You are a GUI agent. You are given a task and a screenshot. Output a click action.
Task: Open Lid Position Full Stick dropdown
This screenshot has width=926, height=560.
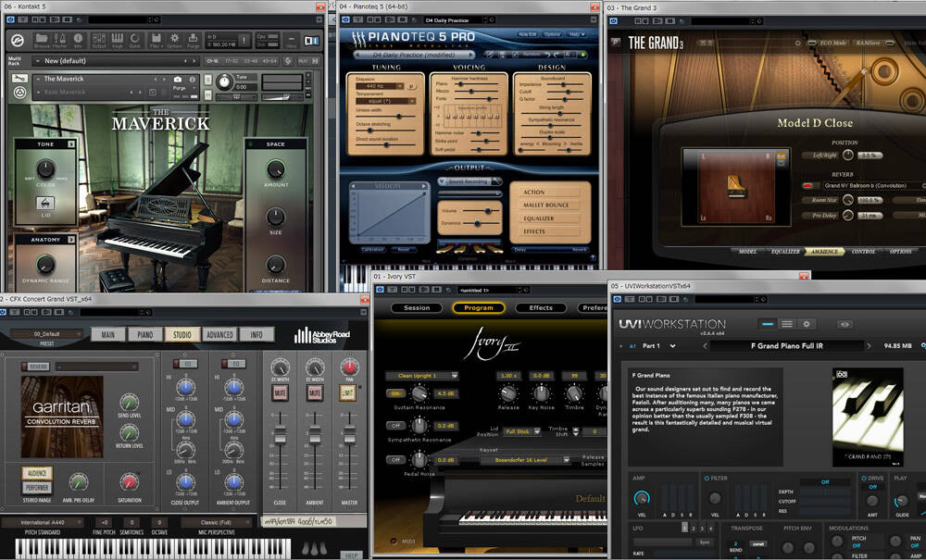pyautogui.click(x=522, y=432)
